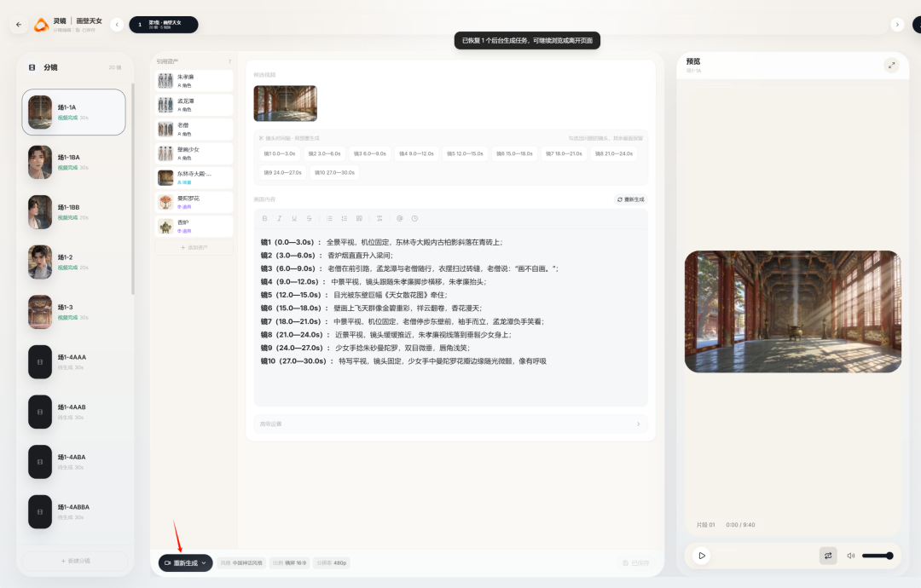The image size is (921, 588).
Task: Select the 第1集 画壁天女 episode tab
Action: 163,25
